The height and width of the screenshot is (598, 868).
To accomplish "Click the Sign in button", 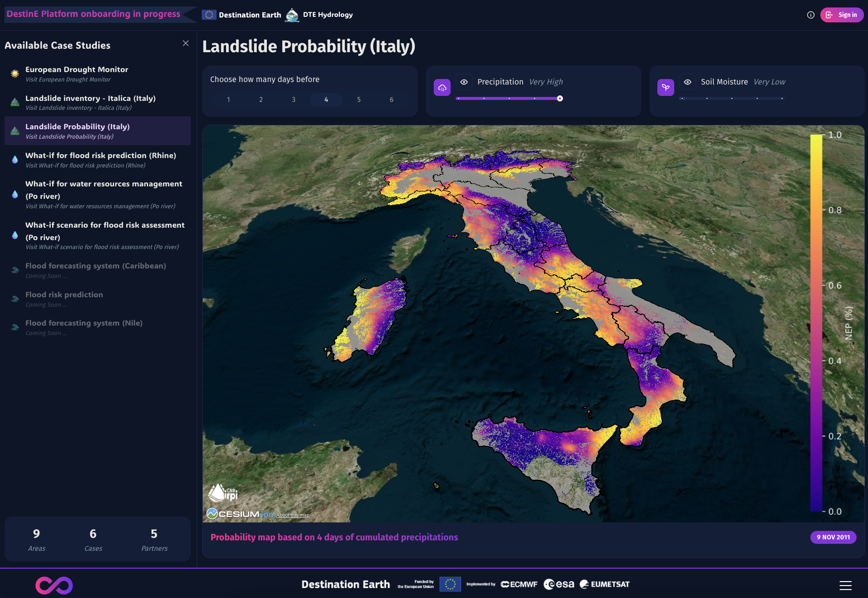I will [842, 15].
